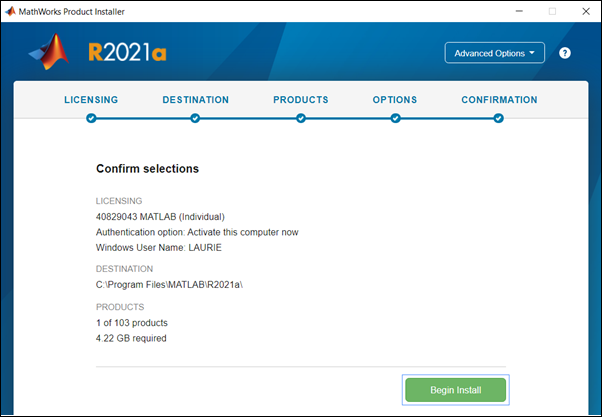The width and height of the screenshot is (602, 417).
Task: Click the license text '40829043 MATLAB (Individual)'
Action: (x=160, y=217)
